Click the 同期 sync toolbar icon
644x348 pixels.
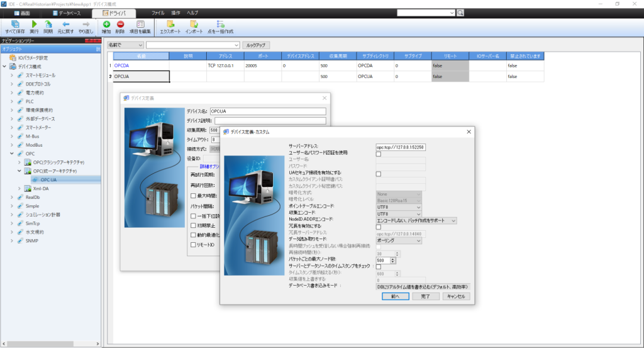[48, 24]
